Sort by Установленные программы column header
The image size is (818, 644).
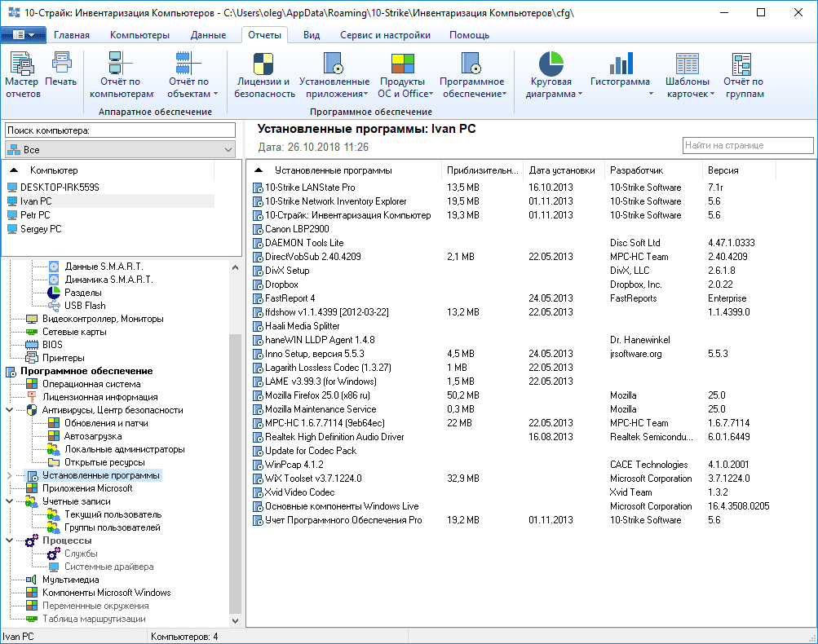(344, 170)
